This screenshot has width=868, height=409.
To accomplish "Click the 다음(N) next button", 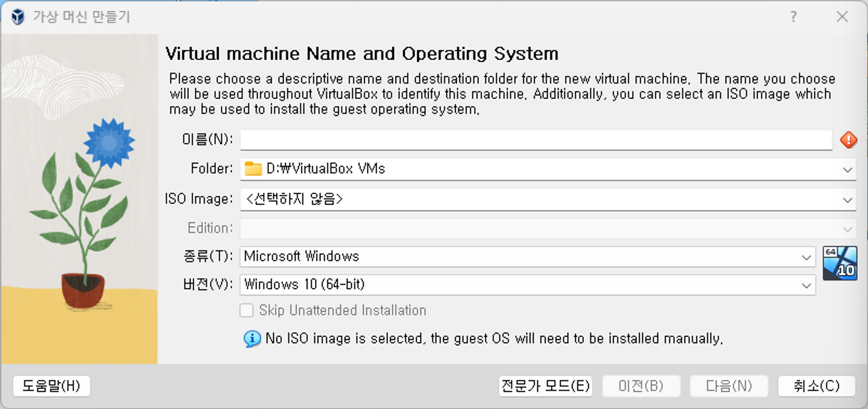I will [x=729, y=386].
